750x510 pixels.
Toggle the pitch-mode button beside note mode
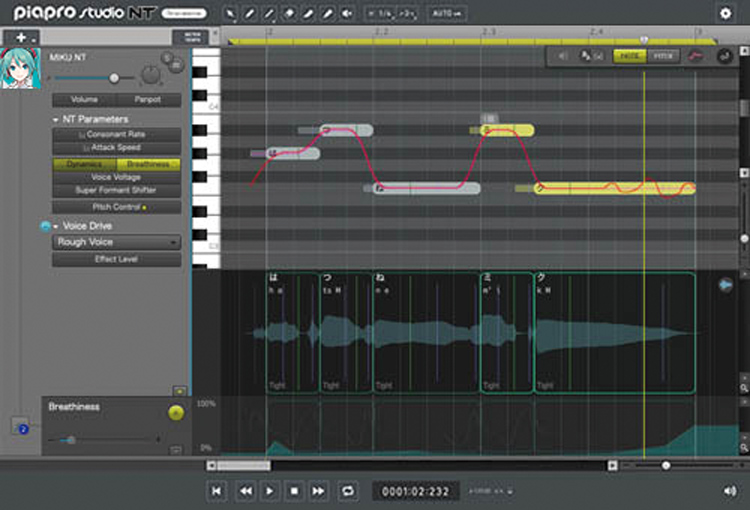pos(663,56)
